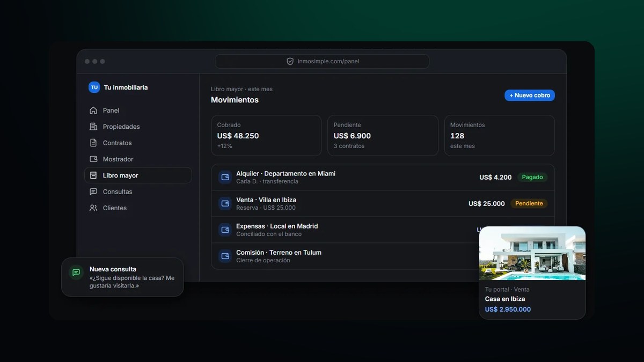Click the Movimientos 128 summary card

click(x=500, y=136)
